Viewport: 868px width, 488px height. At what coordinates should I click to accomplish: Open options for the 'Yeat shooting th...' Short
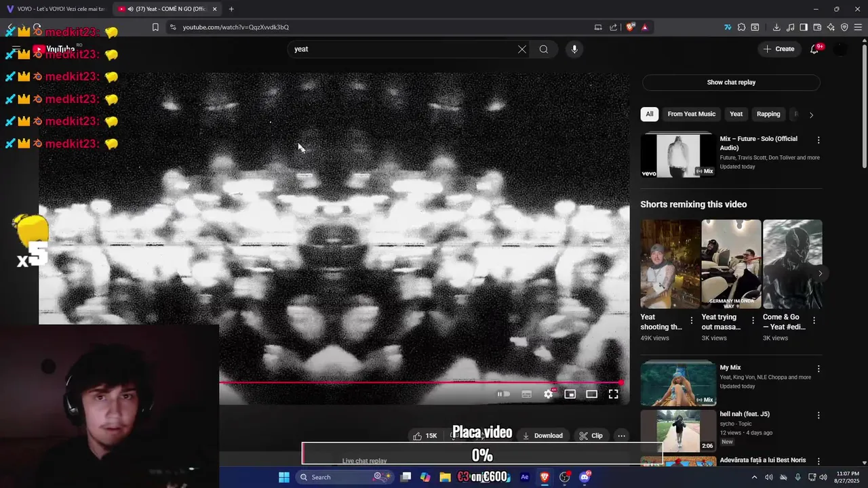point(692,320)
